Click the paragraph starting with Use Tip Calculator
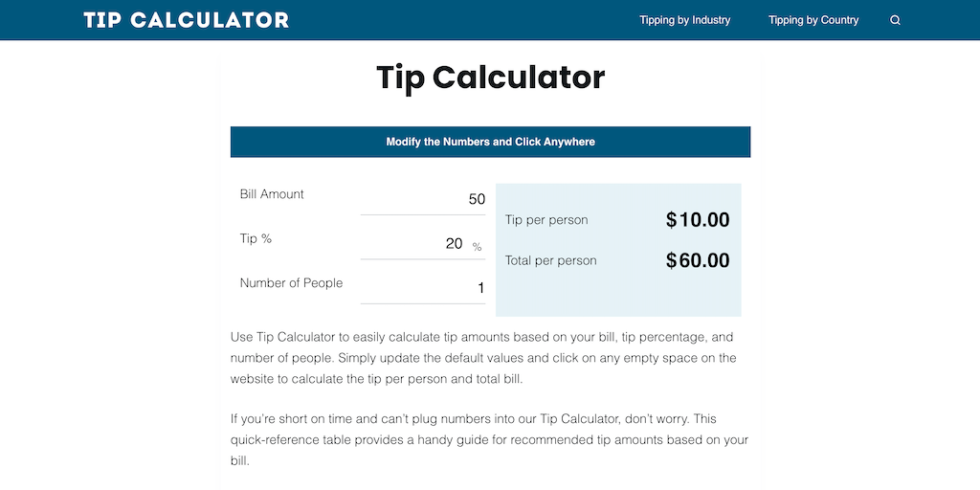Viewport: 980px width, 490px height. (x=483, y=358)
